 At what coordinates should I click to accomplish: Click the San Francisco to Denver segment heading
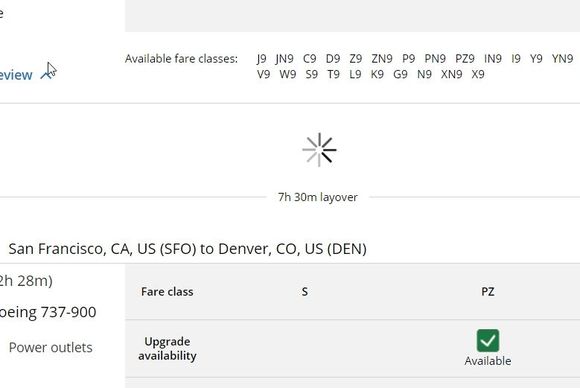[188, 249]
